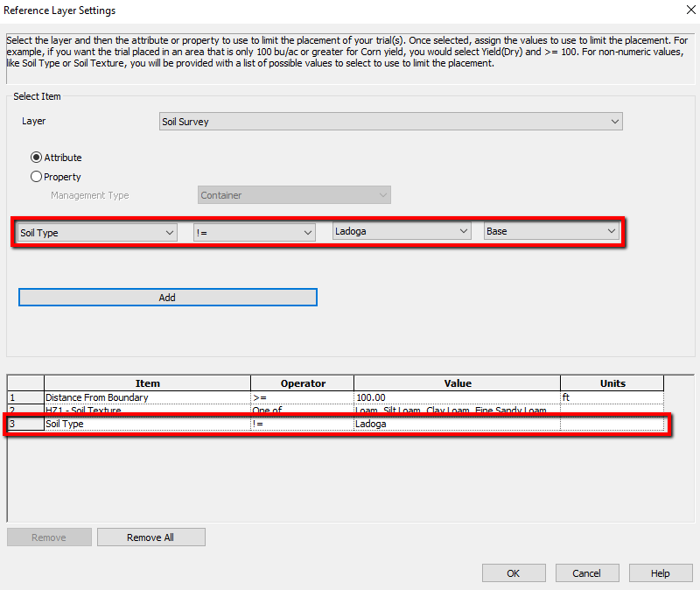Image resolution: width=700 pixels, height=590 pixels.
Task: Expand the Ladoga value dropdown
Action: 402,232
